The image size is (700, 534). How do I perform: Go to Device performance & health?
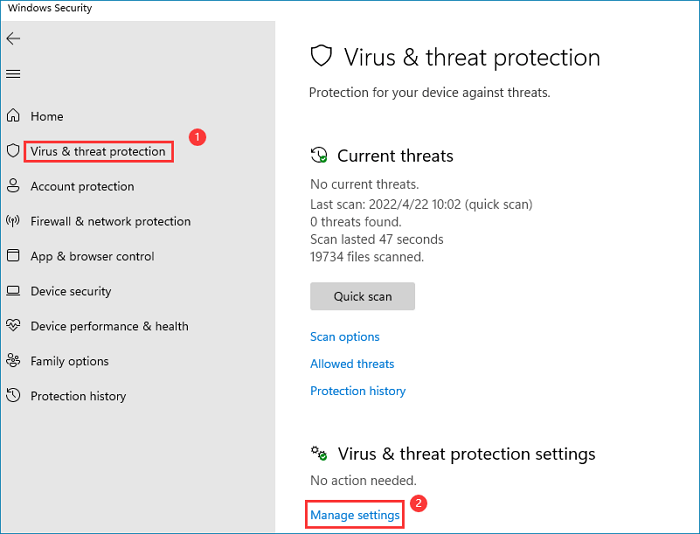[109, 326]
